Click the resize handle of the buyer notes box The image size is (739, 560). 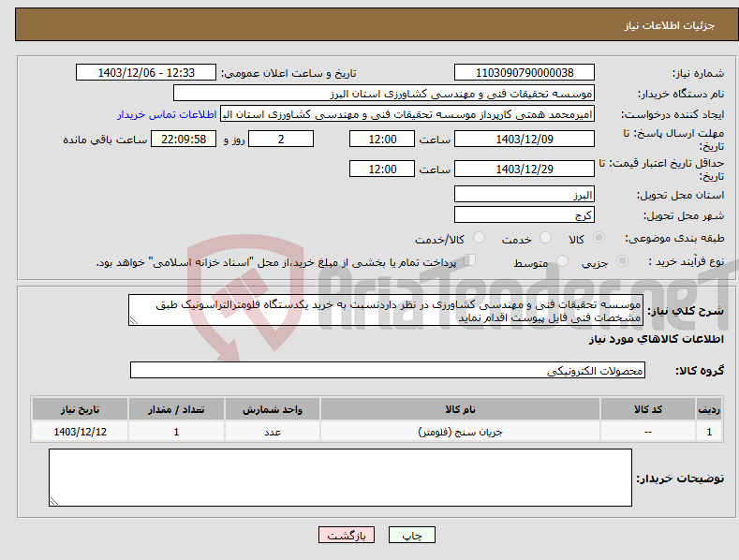54,502
